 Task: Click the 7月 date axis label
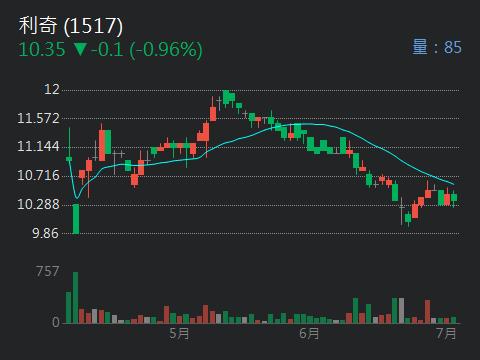click(446, 333)
